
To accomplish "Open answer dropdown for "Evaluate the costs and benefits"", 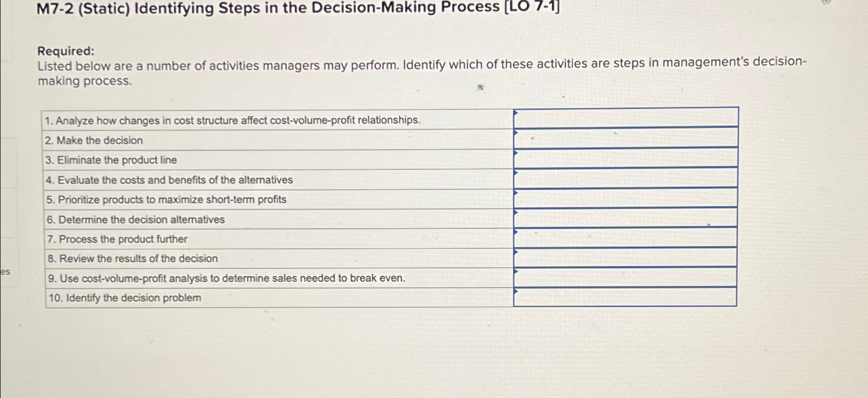I will click(517, 174).
